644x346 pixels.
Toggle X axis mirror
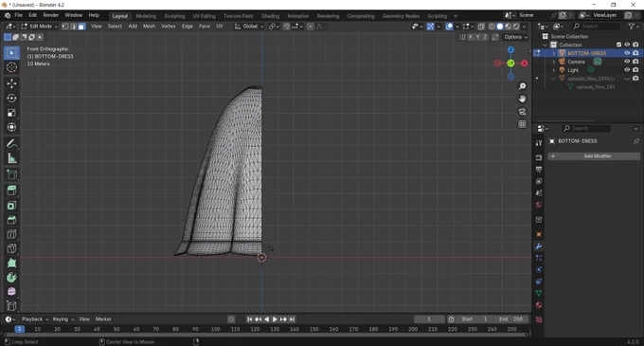click(x=471, y=37)
